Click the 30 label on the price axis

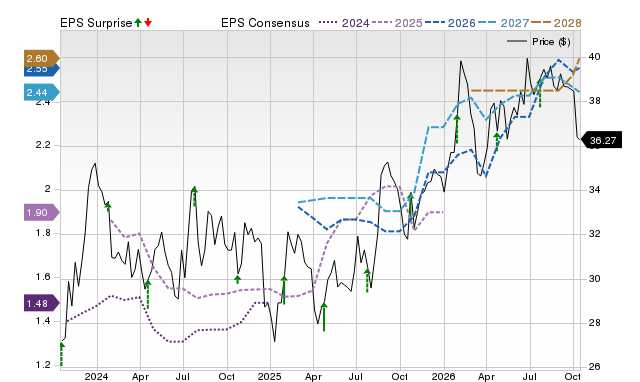pos(594,279)
